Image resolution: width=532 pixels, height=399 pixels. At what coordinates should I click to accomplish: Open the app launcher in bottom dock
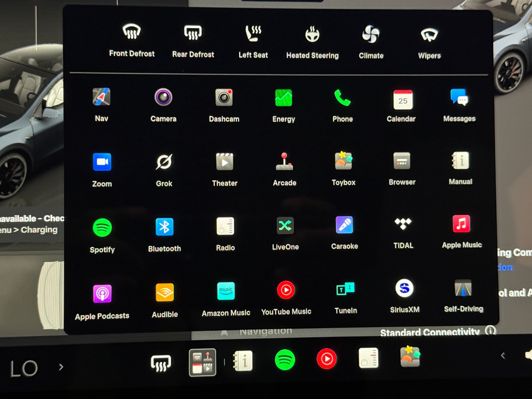coord(202,362)
